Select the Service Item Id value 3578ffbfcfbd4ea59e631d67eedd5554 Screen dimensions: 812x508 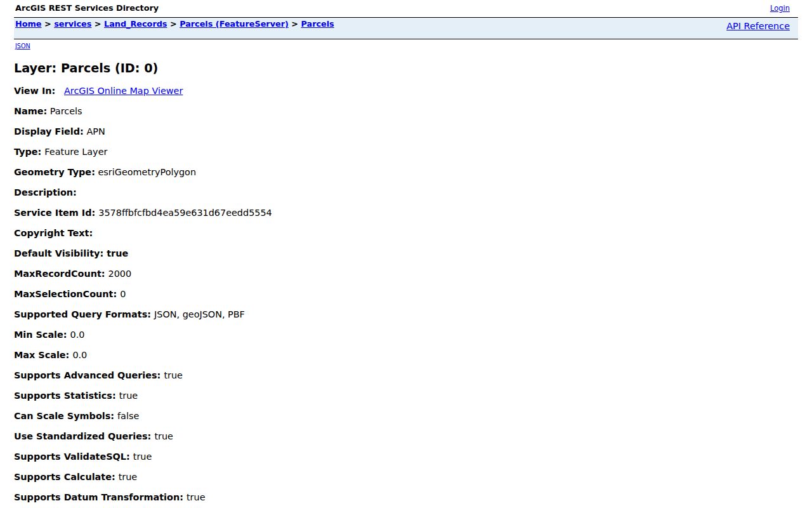tap(185, 213)
